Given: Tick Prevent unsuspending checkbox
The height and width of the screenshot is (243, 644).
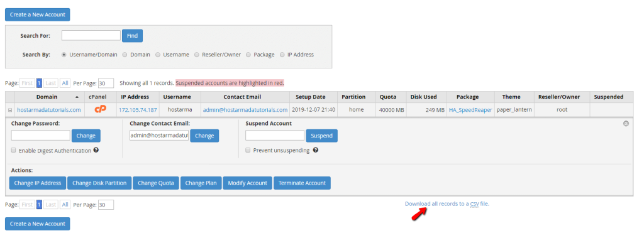Looking at the screenshot, I should (x=248, y=151).
